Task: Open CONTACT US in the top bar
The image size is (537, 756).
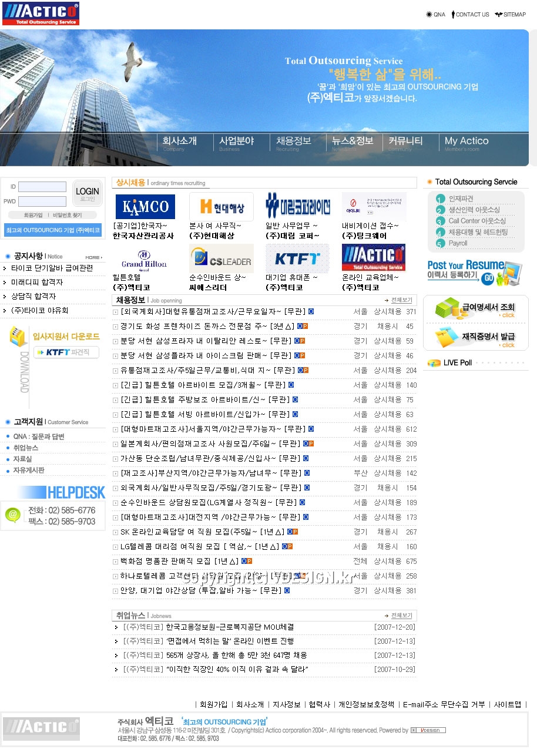Action: (470, 15)
